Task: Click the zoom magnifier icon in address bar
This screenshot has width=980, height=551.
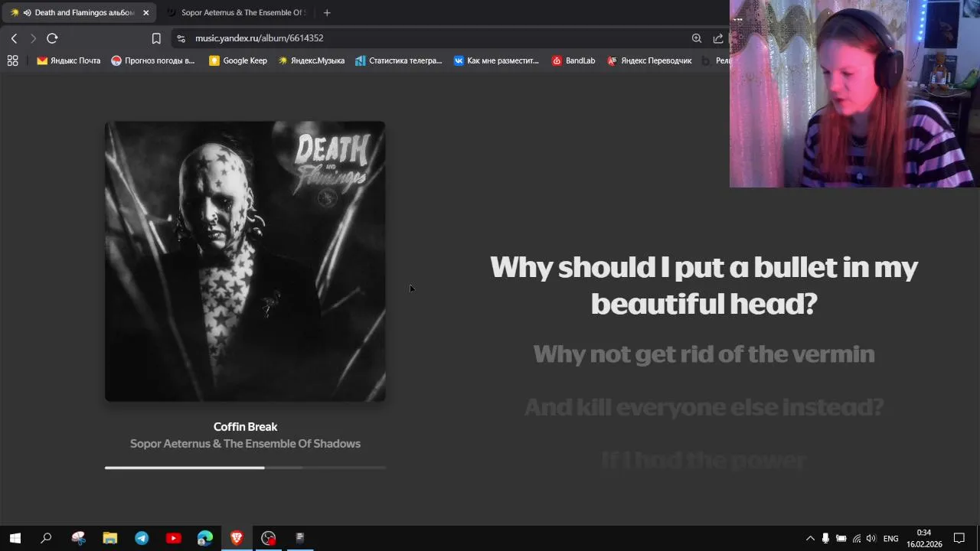Action: coord(697,38)
